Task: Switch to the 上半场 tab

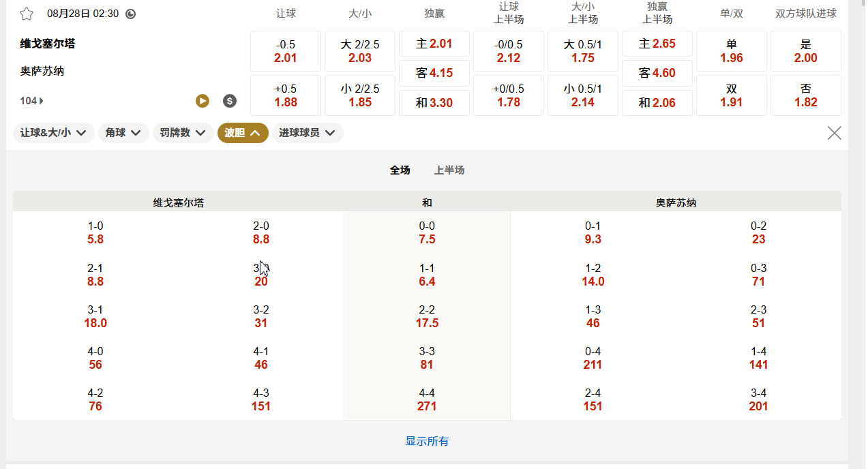Action: click(x=449, y=170)
